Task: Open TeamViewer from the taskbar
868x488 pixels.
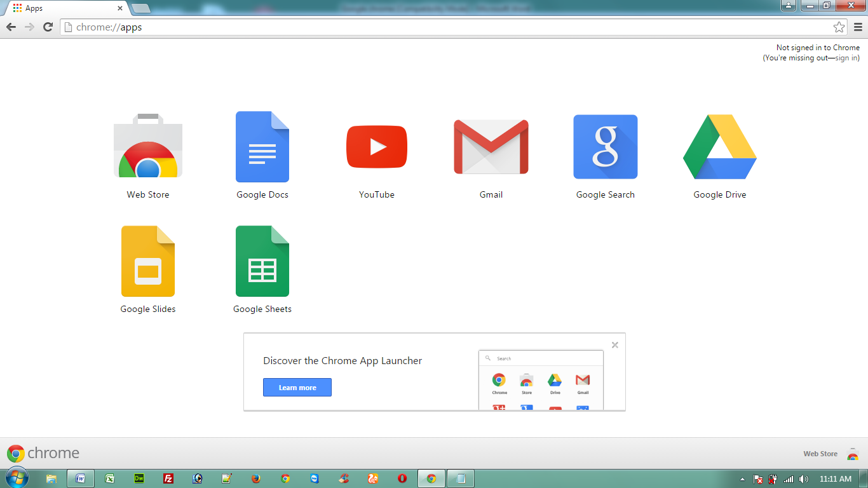Action: [x=315, y=478]
